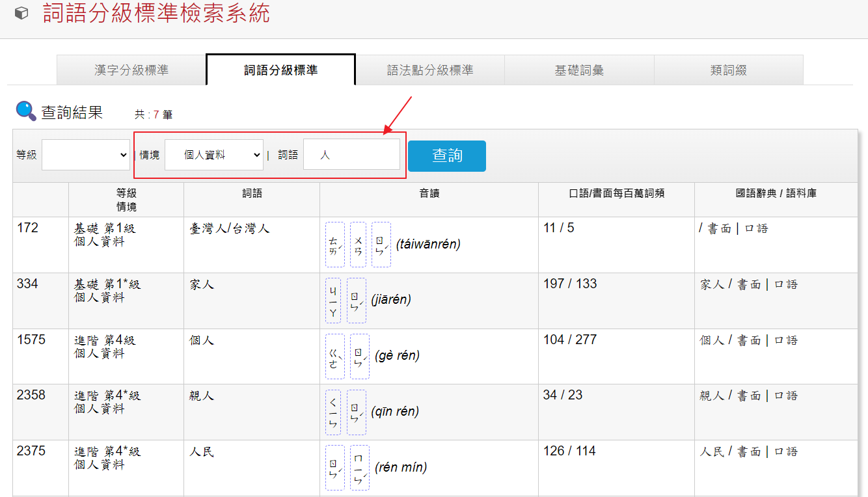
Task: Open the 等級 level dropdown
Action: (x=86, y=155)
